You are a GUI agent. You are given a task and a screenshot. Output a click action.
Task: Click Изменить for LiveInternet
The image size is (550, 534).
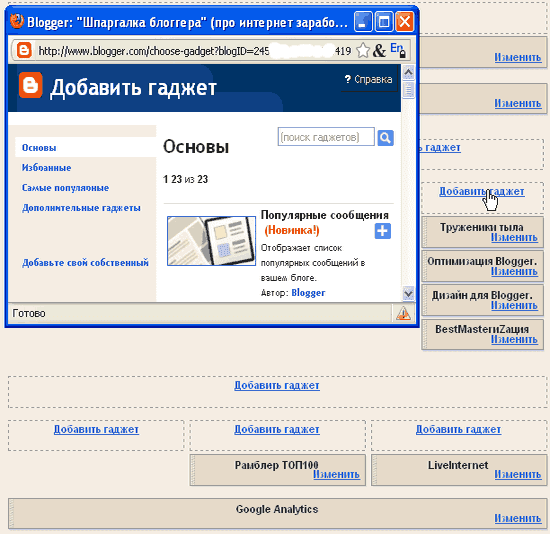[518, 474]
